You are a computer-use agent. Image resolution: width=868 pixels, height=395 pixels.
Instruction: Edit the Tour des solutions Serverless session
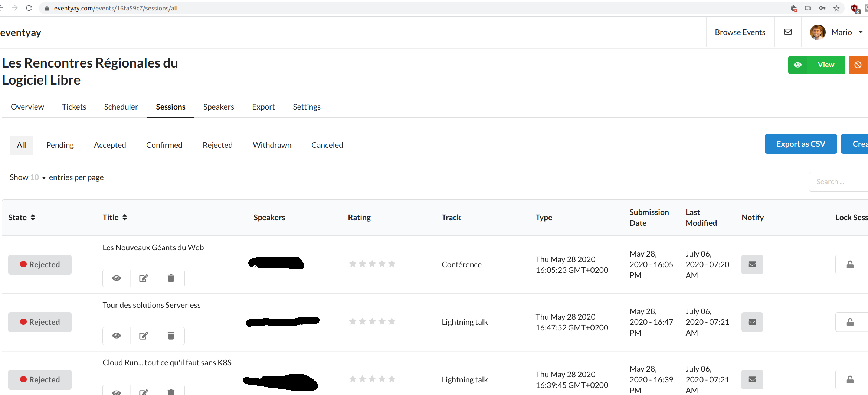tap(144, 336)
